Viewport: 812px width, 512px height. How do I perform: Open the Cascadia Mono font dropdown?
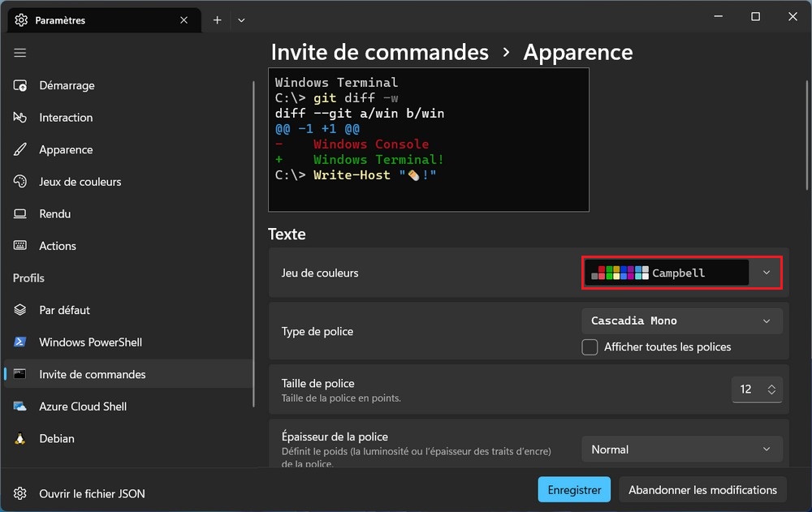[x=682, y=321]
